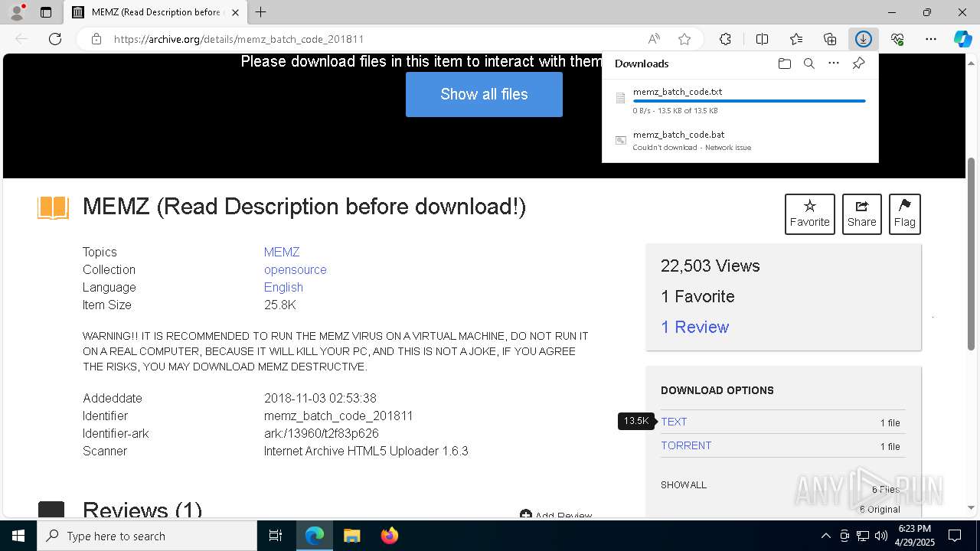Open the tab actions menu icon

46,12
